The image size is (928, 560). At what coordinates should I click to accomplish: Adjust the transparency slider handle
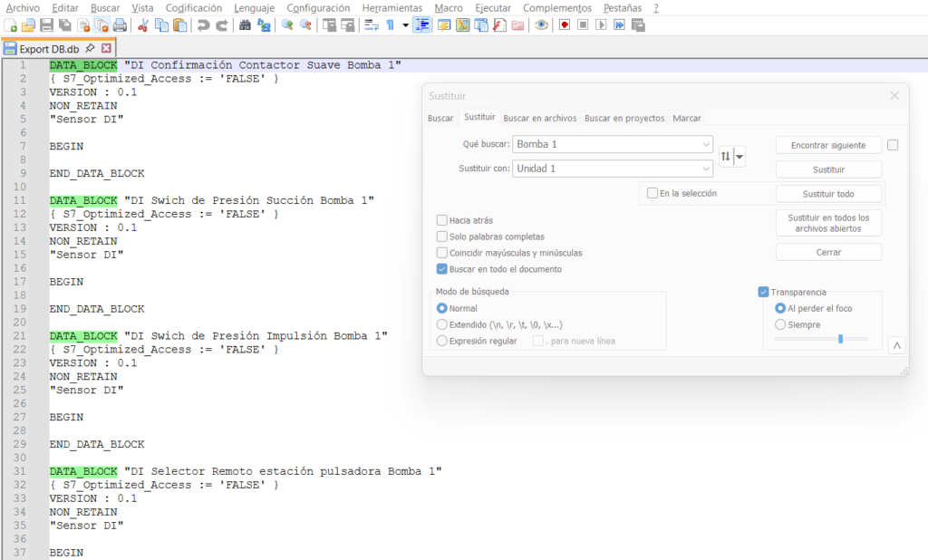point(840,339)
